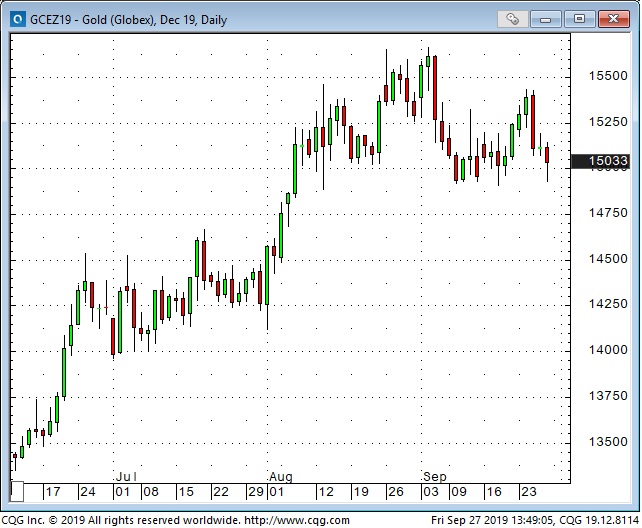Click the chart title 'GCEZ19 - Gold (Globex), Dec 19, Daily'

(129, 20)
